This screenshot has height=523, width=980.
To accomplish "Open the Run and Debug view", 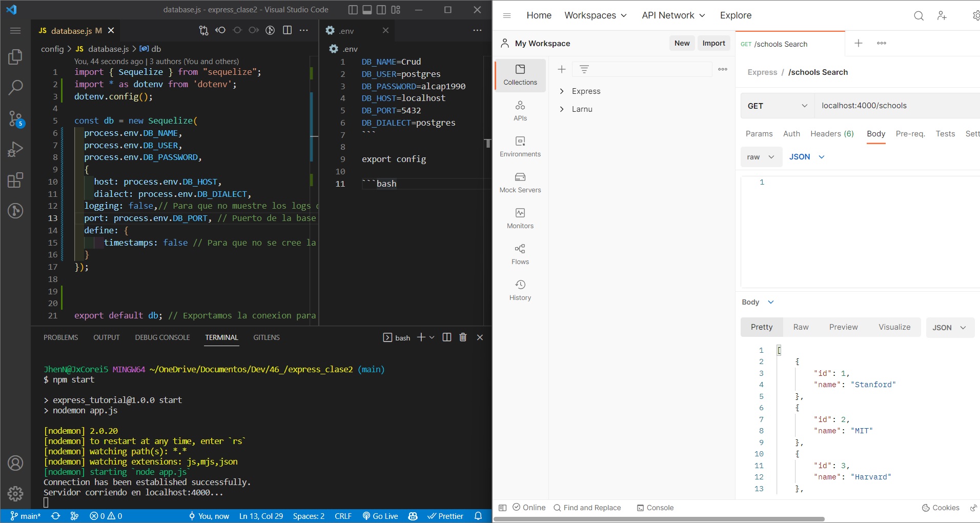I will pos(15,149).
